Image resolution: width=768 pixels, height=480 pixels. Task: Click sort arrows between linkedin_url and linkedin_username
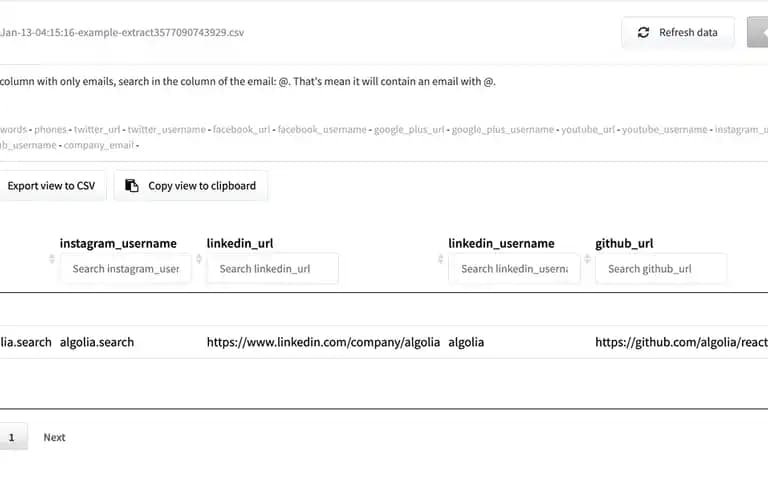440,259
